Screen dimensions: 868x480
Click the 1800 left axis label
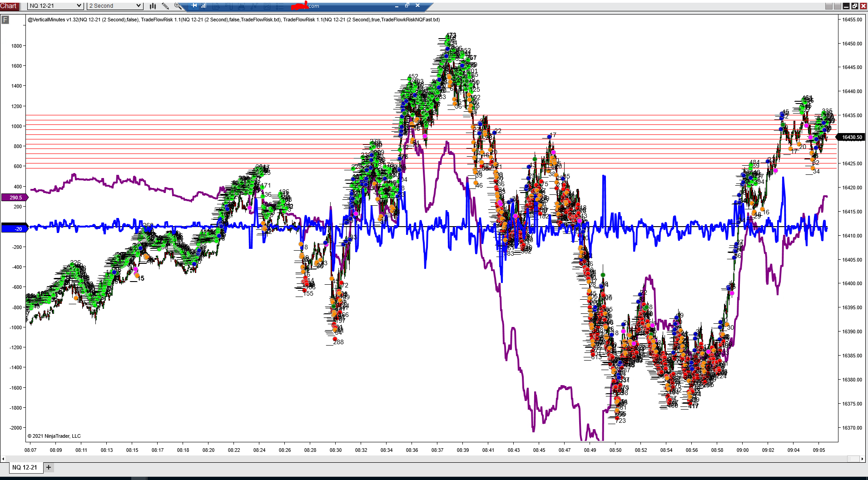click(16, 45)
